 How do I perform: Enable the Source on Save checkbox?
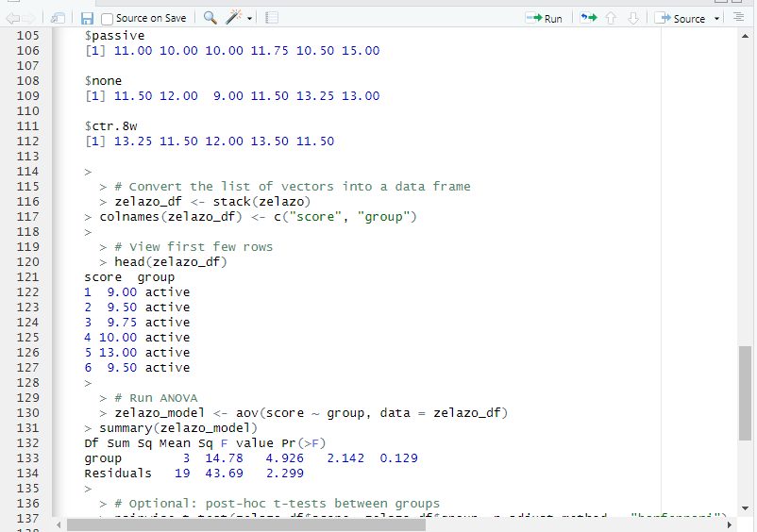[x=108, y=18]
